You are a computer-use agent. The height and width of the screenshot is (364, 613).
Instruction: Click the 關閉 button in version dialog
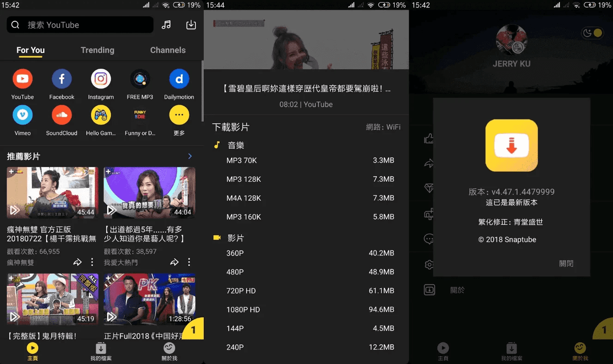566,263
